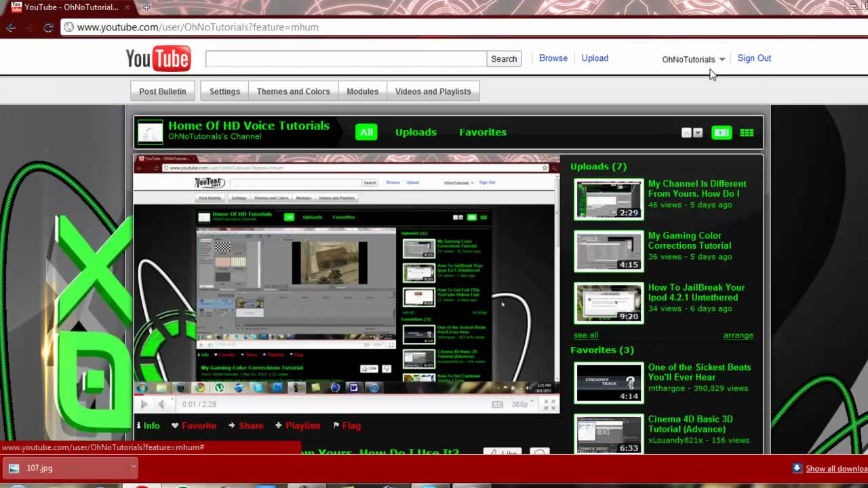Open the 360p quality selector
Screen dimensions: 868x488
pyautogui.click(x=521, y=404)
